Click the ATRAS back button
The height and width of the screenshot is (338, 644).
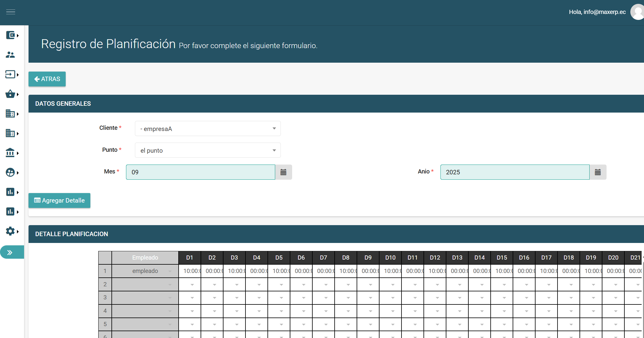[47, 79]
